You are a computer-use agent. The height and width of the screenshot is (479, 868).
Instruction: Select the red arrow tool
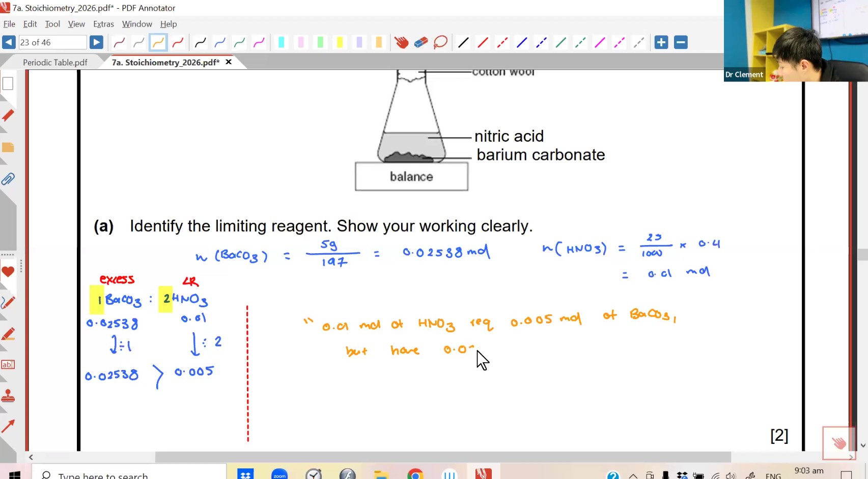[8, 426]
